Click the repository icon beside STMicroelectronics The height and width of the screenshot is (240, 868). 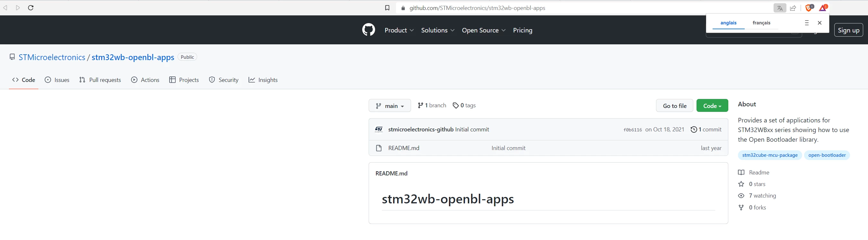pyautogui.click(x=12, y=57)
